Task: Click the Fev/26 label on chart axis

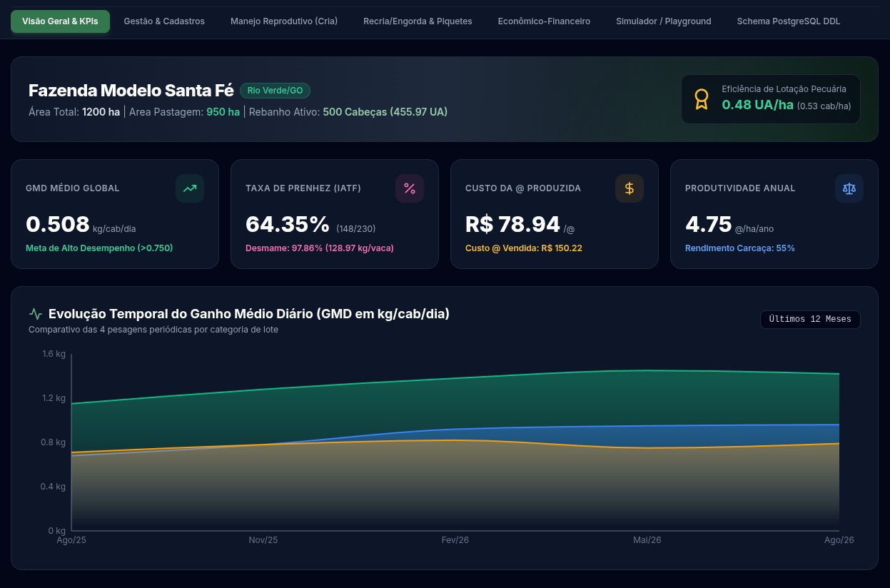Action: pos(455,540)
